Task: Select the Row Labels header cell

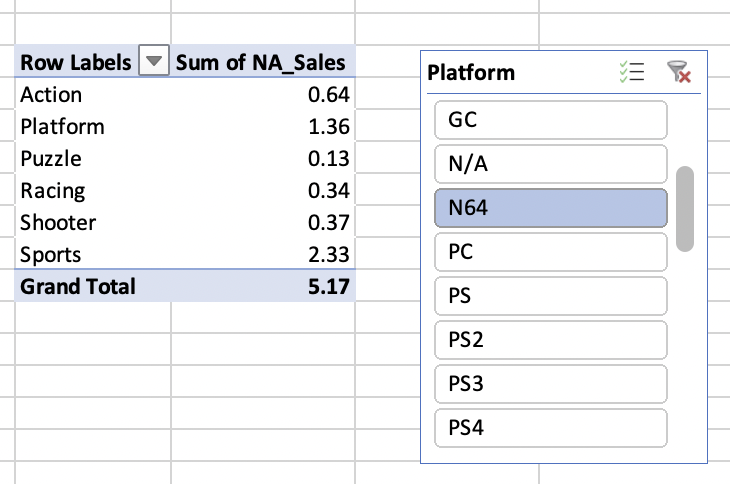Action: [76, 62]
